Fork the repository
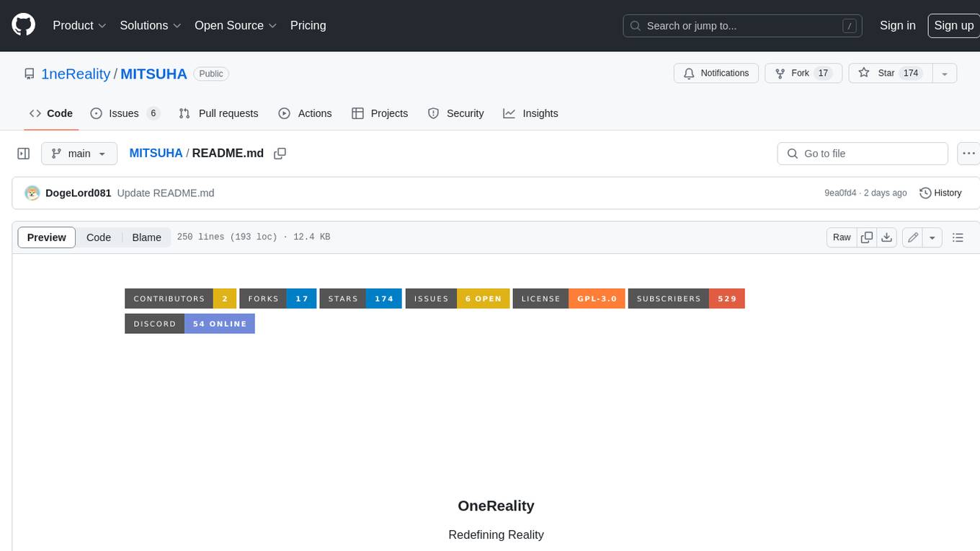Image resolution: width=980 pixels, height=551 pixels. point(803,74)
